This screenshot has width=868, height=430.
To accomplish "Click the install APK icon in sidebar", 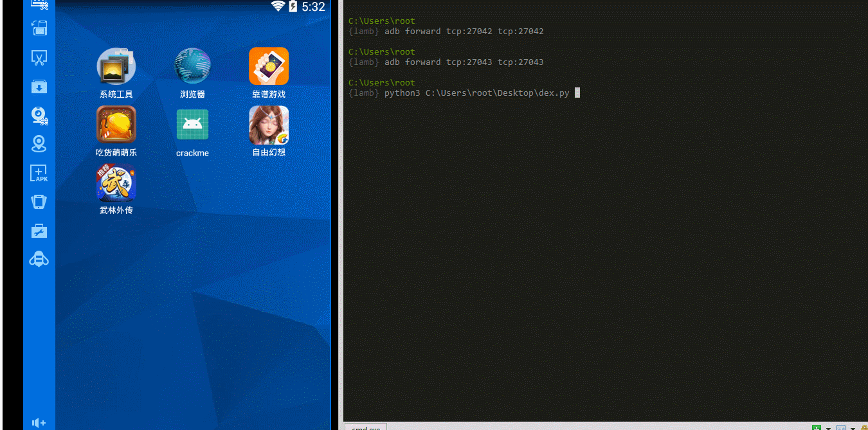I will [x=39, y=174].
